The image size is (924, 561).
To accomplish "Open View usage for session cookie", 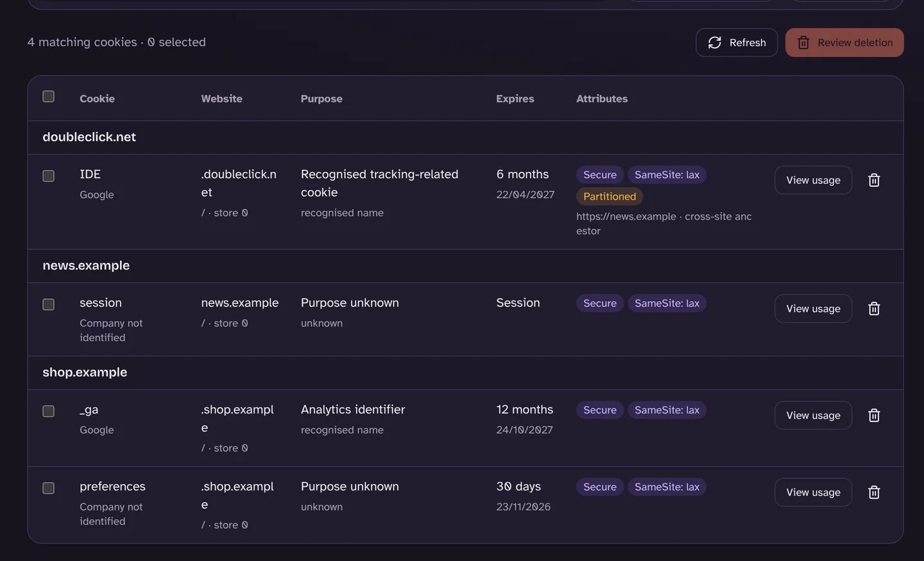I will coord(813,308).
